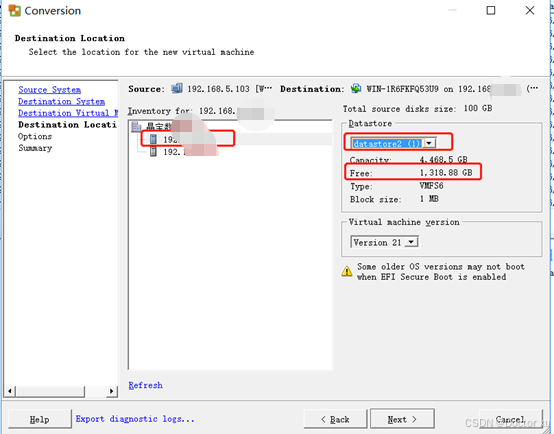
Task: Click the Capacity 4,468.5 GB value
Action: click(x=444, y=160)
